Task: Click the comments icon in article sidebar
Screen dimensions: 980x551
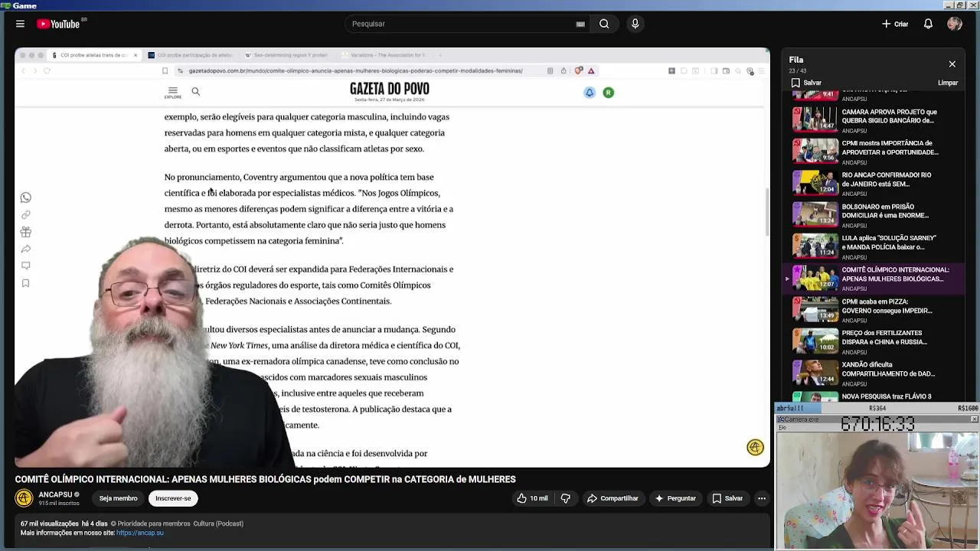Action: pos(25,266)
